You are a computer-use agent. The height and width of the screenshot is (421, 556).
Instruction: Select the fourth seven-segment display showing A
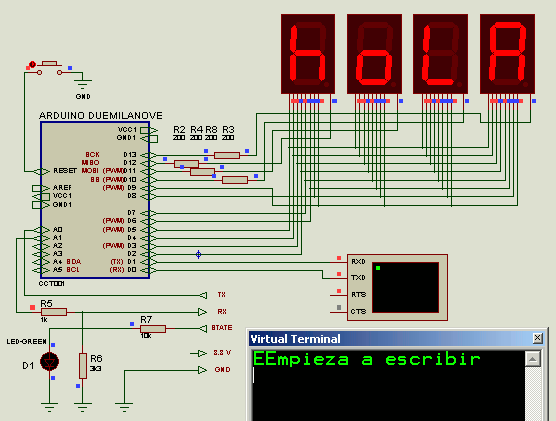pyautogui.click(x=507, y=54)
